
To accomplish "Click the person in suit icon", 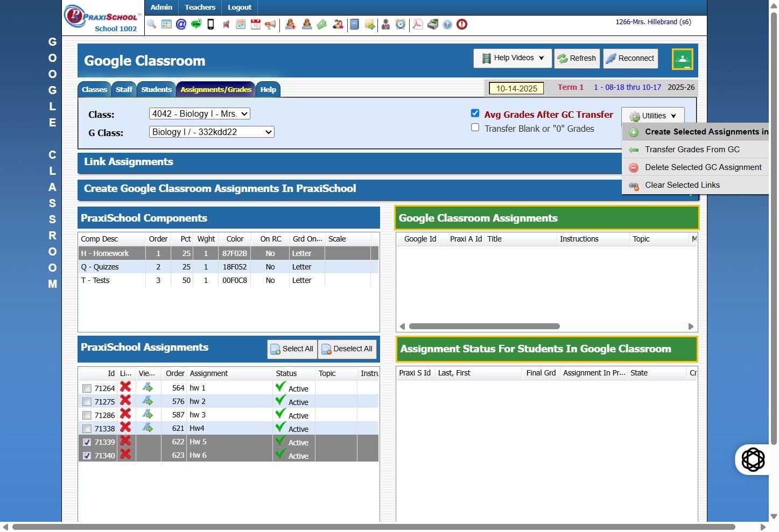I will pyautogui.click(x=386, y=24).
